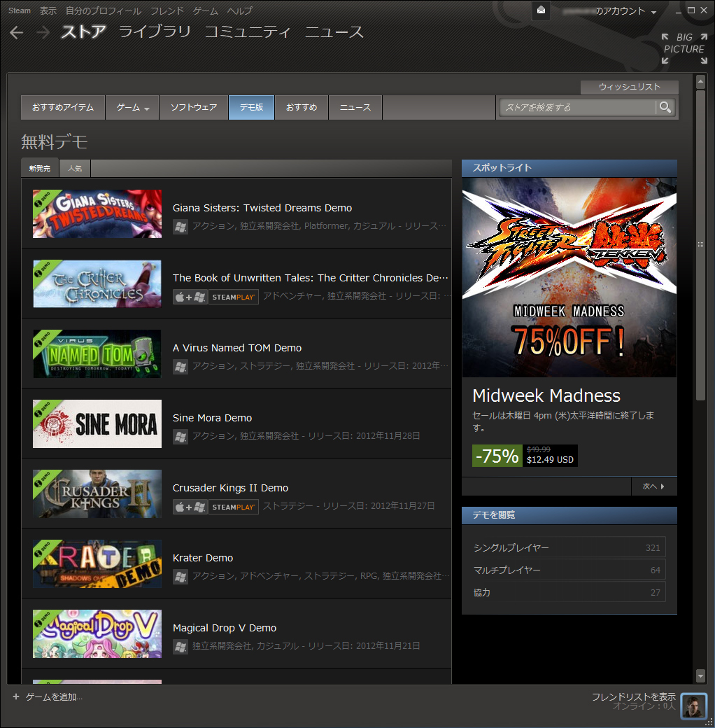Click the Mac+Windows icon under Crusader Kings II
The width and height of the screenshot is (715, 728).
pyautogui.click(x=190, y=507)
